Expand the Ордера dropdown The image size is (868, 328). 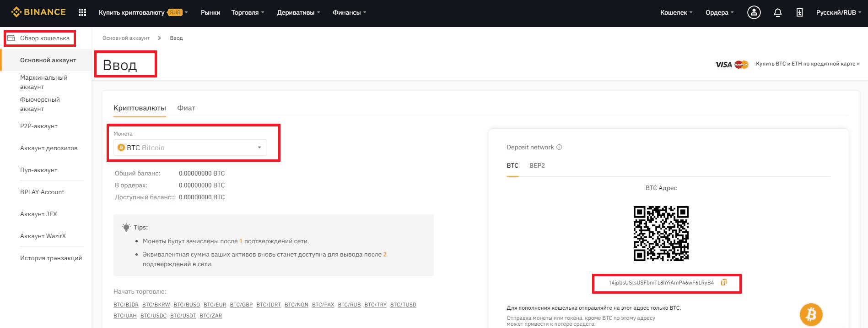pos(719,12)
